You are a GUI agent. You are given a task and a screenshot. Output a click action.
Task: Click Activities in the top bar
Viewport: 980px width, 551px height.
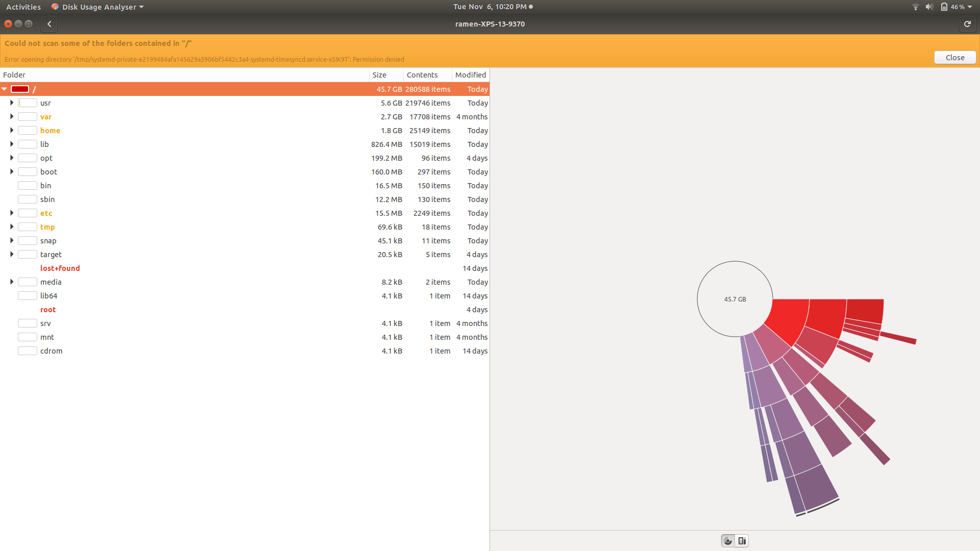coord(23,7)
